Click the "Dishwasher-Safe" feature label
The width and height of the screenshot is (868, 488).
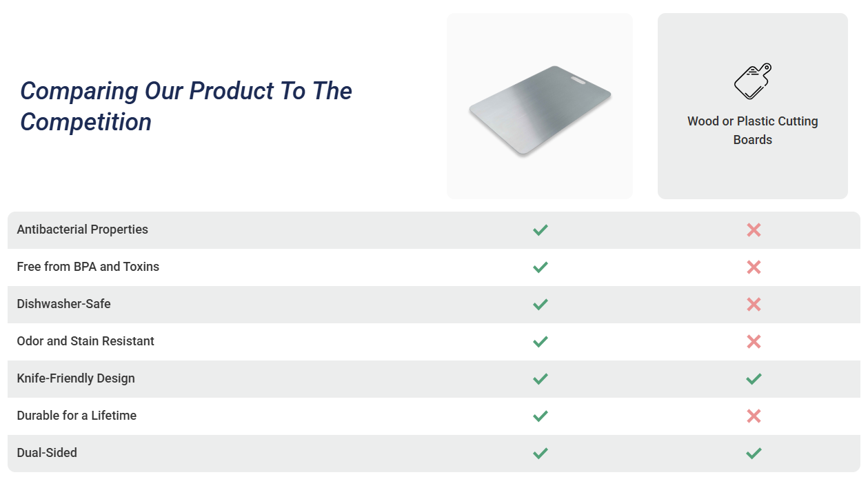coord(63,304)
